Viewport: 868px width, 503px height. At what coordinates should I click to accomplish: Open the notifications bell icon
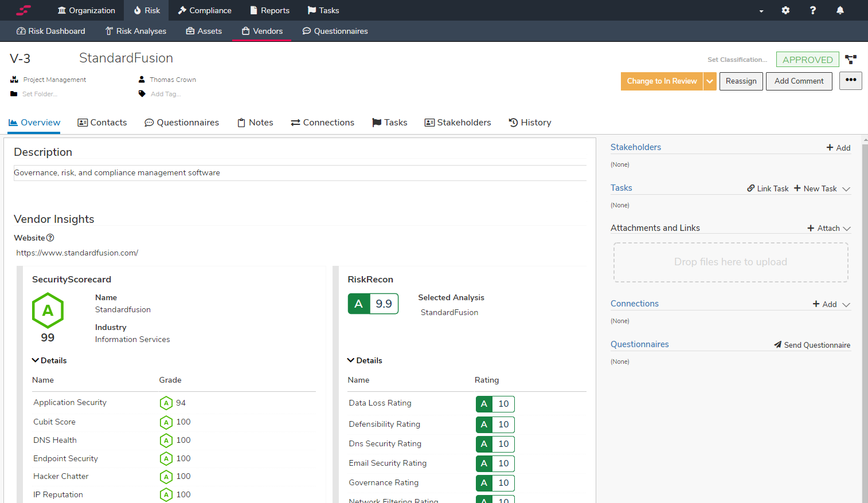point(840,10)
